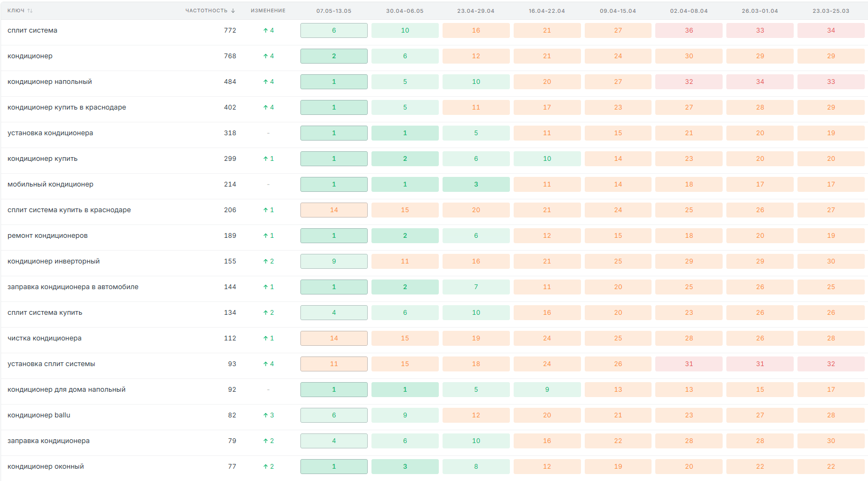Click the change arrow icon for кондиционер ballu

point(266,415)
